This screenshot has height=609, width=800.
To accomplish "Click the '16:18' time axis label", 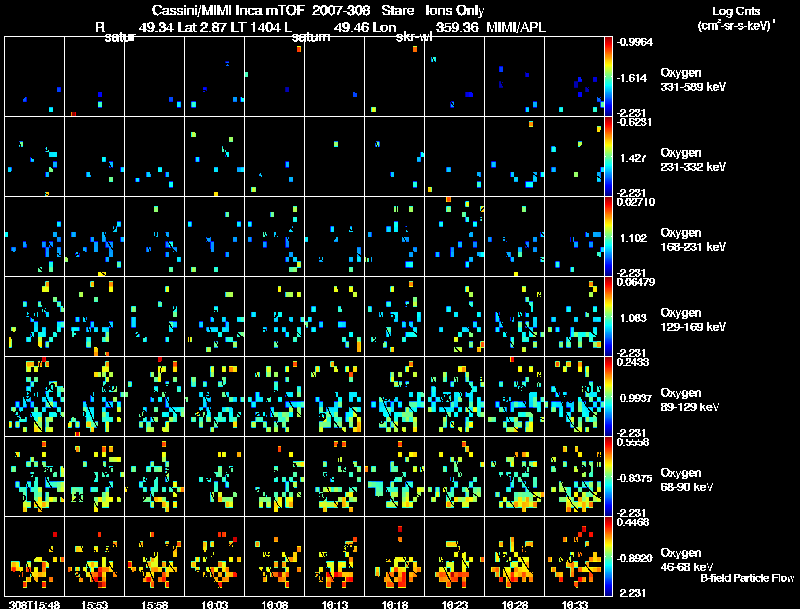I will [x=394, y=604].
